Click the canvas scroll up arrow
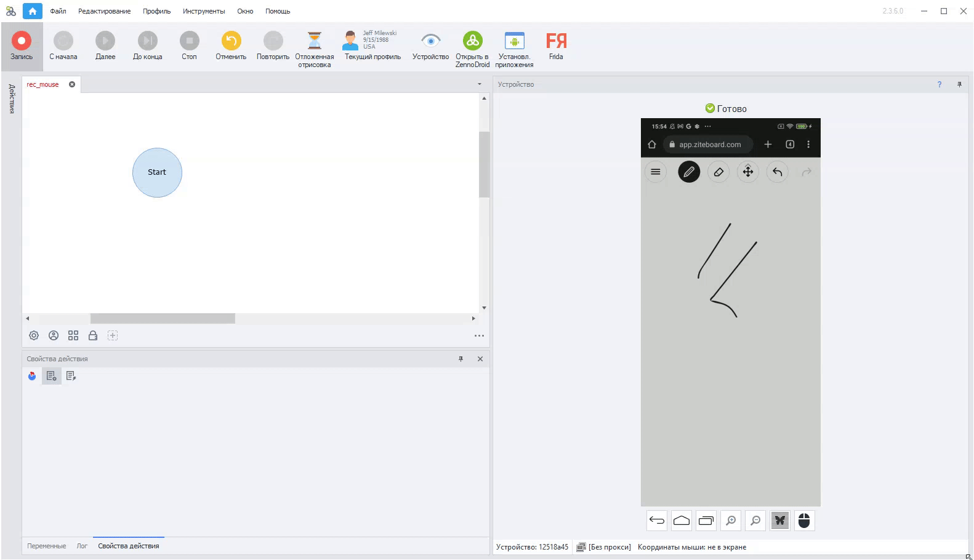 point(484,98)
